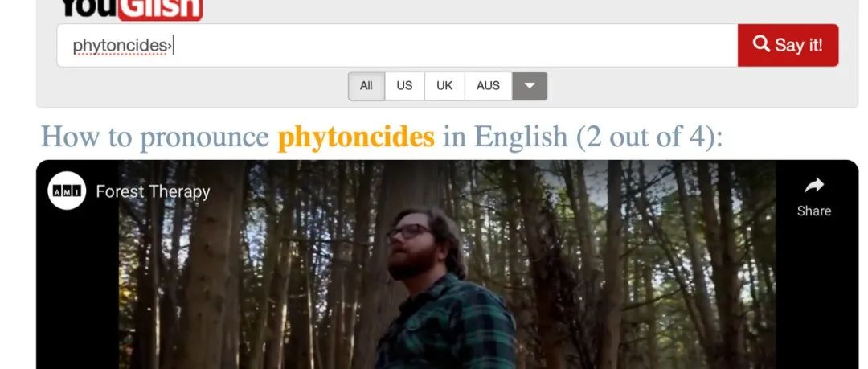Select the AUS accent filter

(x=489, y=86)
